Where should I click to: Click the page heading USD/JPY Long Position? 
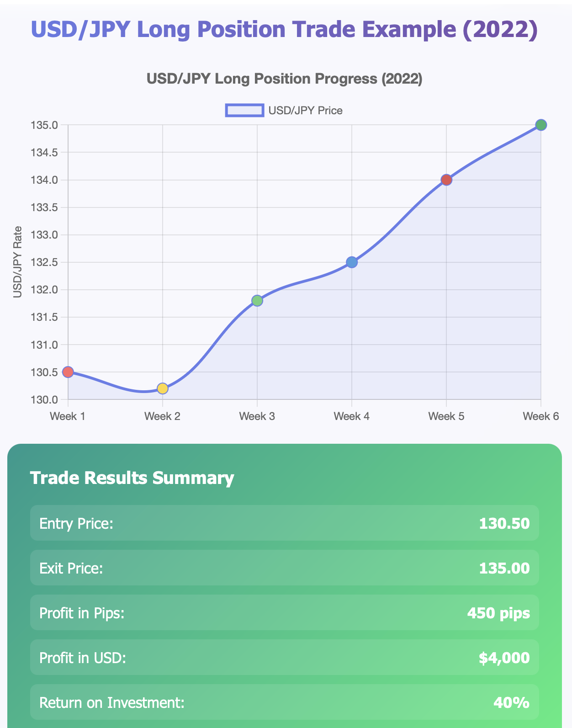click(284, 30)
